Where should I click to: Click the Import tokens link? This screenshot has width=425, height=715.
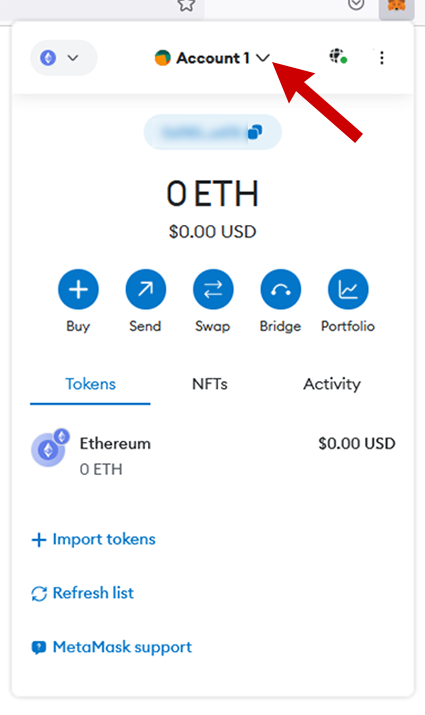pyautogui.click(x=93, y=539)
